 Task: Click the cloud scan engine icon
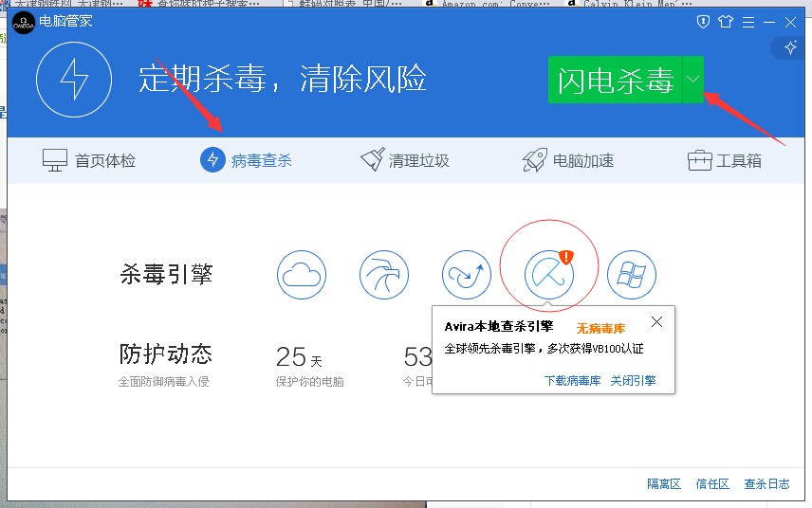tap(302, 275)
